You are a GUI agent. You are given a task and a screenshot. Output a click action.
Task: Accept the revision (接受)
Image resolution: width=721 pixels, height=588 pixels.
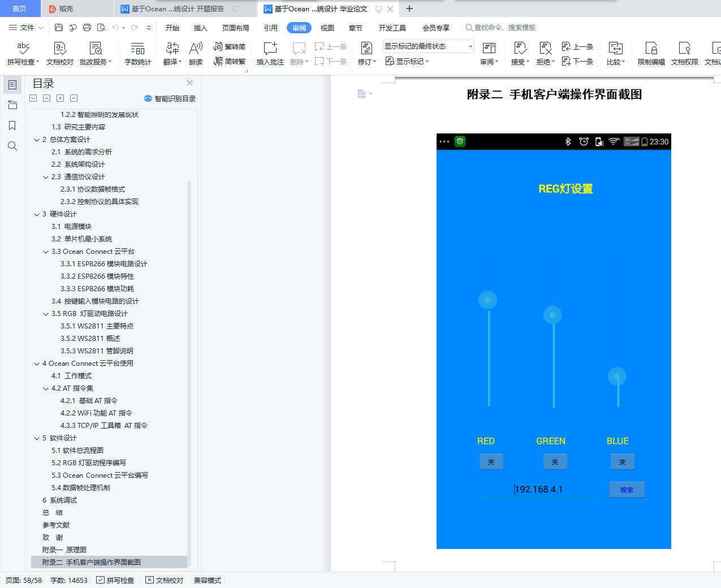[x=520, y=54]
